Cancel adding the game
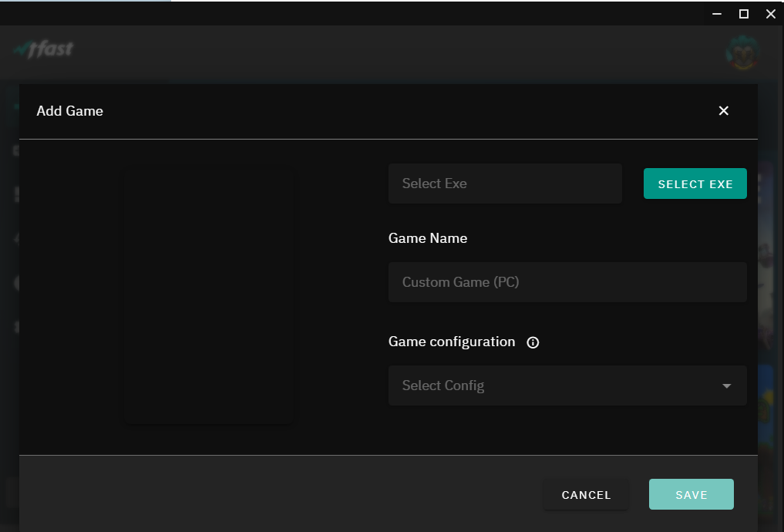This screenshot has height=532, width=784. tap(586, 495)
